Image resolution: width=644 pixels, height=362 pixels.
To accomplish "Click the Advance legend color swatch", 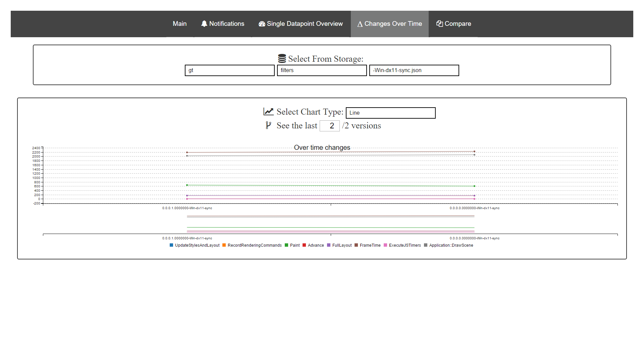I will [x=304, y=245].
